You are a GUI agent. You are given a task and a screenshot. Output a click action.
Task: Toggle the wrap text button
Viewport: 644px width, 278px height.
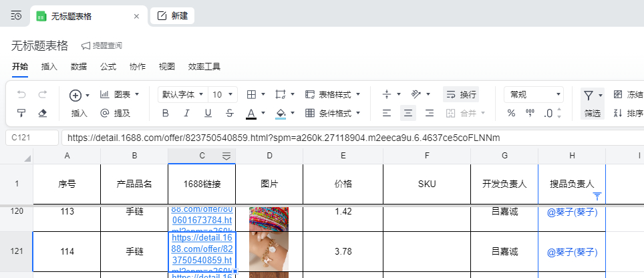[x=461, y=95]
